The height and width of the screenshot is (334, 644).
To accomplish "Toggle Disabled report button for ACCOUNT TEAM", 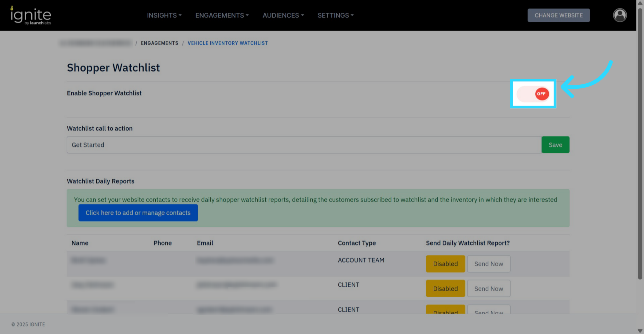I will click(x=445, y=264).
